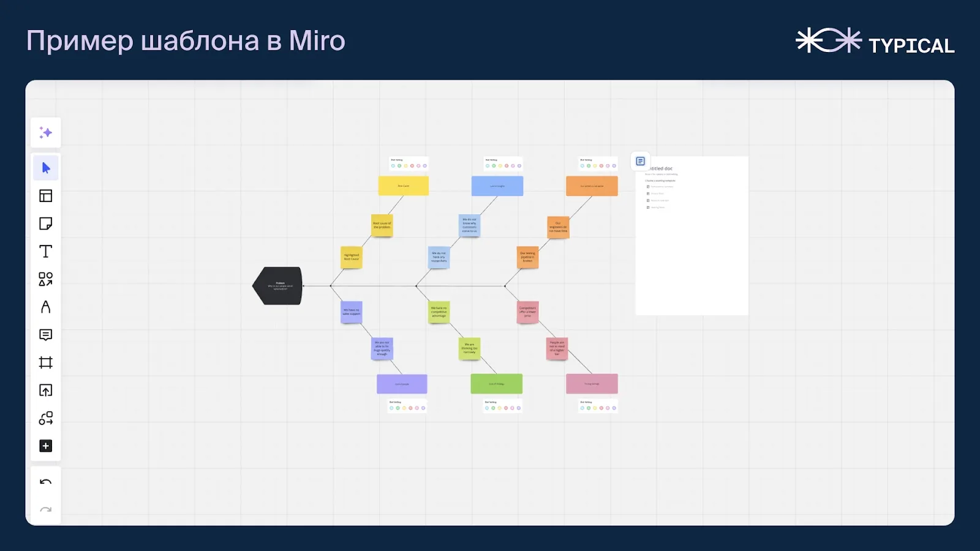Viewport: 980px width, 551px height.
Task: Undo the last action
Action: [x=46, y=482]
